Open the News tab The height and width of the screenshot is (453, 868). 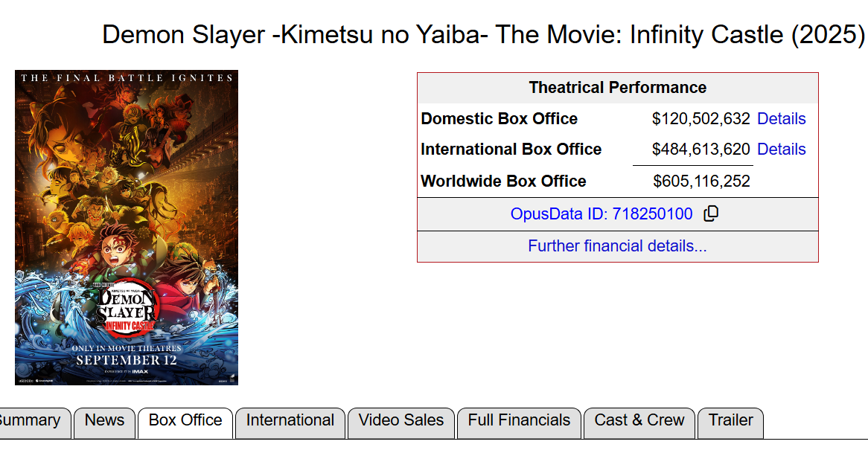click(104, 421)
